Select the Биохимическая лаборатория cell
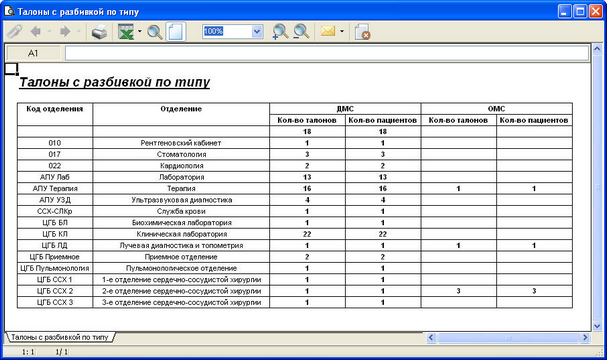The height and width of the screenshot is (360, 607). pos(181,223)
